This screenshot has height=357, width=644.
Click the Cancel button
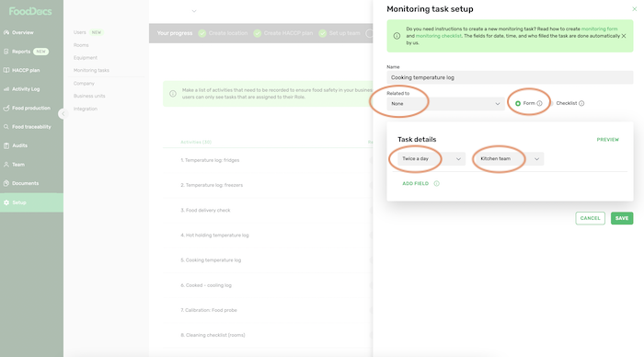[x=591, y=218]
